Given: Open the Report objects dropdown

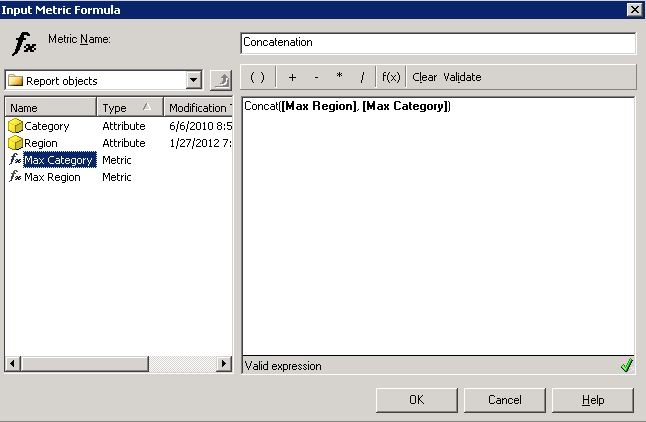Looking at the screenshot, I should (x=194, y=81).
